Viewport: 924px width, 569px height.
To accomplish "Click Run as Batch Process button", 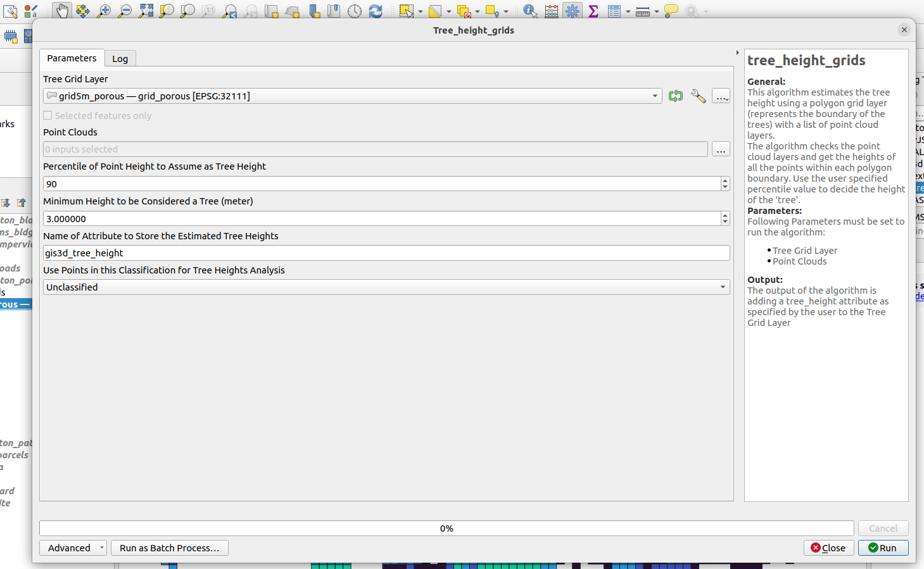I will pyautogui.click(x=169, y=548).
